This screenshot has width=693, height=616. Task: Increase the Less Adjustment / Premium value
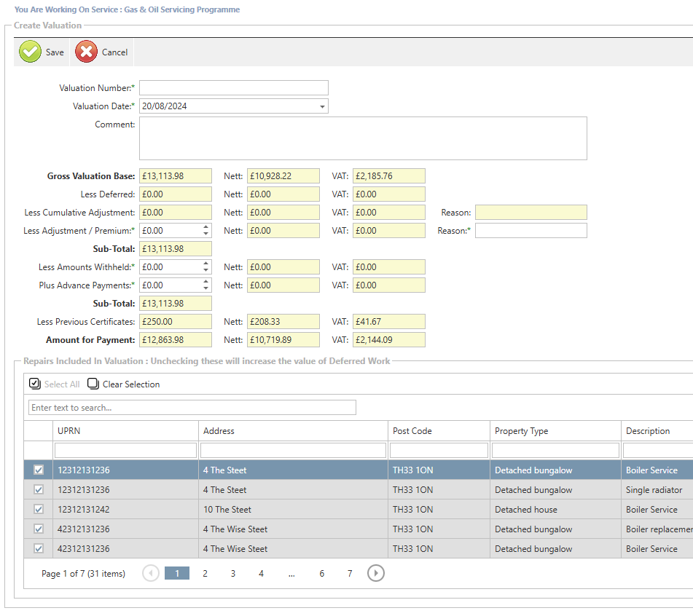coord(206,227)
